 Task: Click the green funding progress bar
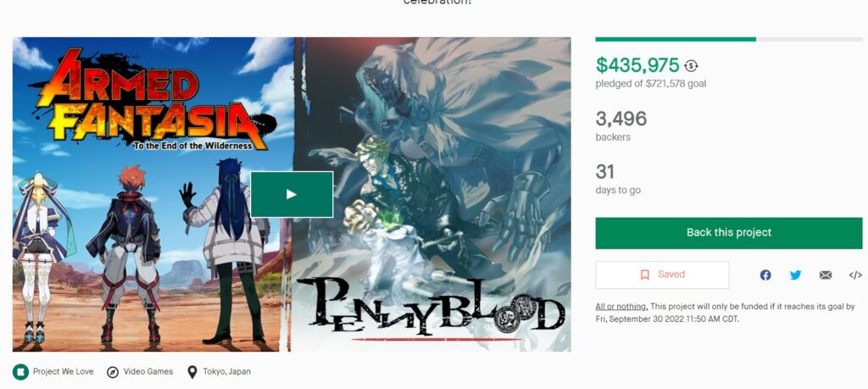pos(676,39)
